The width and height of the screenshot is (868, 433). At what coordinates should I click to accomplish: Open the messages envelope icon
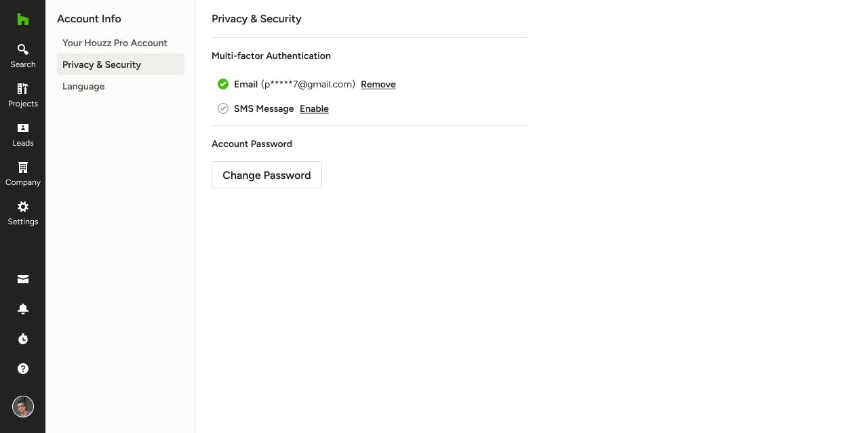point(23,279)
